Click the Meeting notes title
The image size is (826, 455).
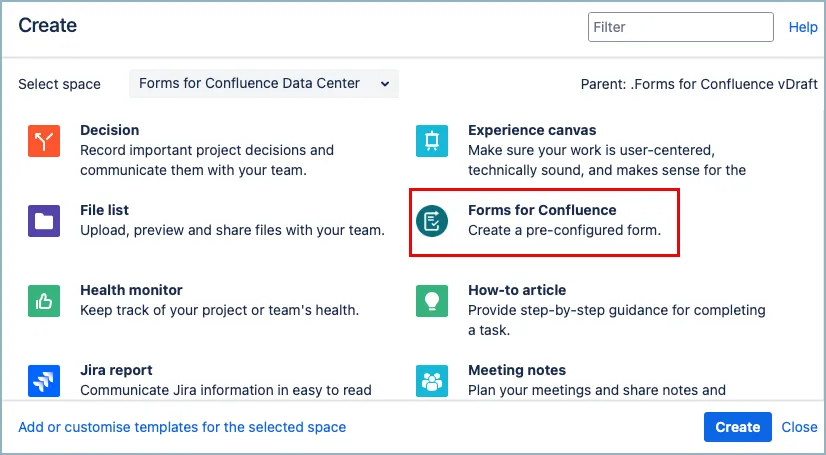click(x=517, y=370)
